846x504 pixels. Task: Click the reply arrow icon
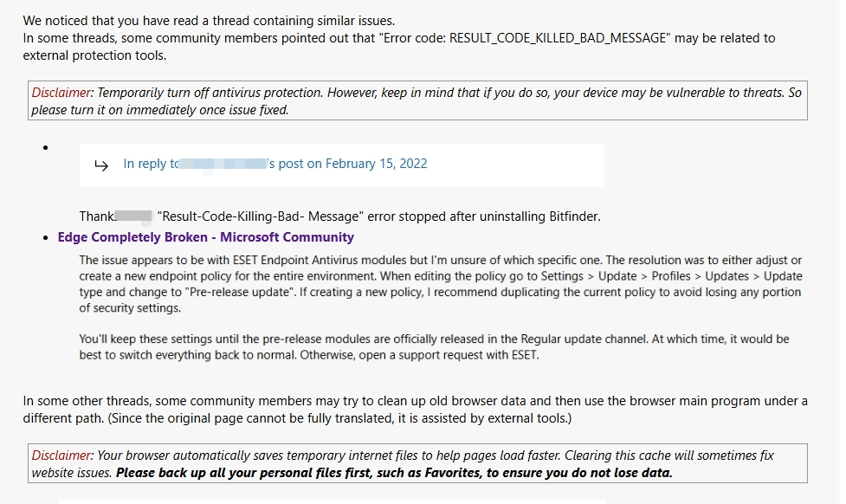coord(101,165)
